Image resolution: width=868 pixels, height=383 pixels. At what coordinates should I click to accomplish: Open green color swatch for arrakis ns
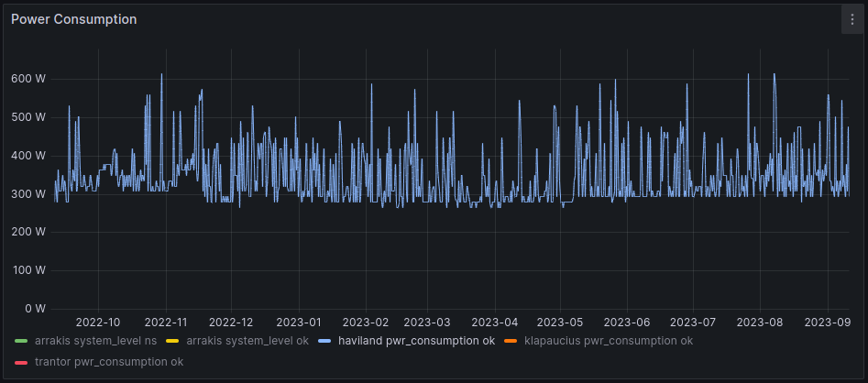tap(22, 341)
